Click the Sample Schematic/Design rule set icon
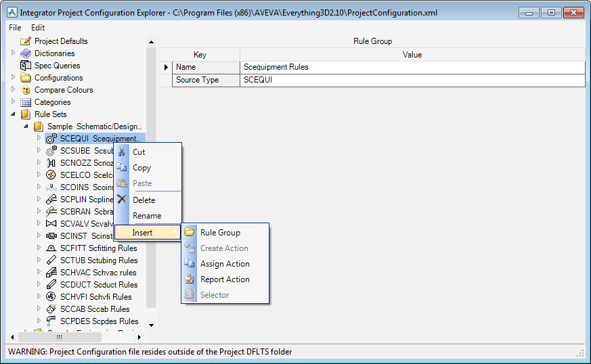Screen dimensions: 591x364 [x=39, y=127]
